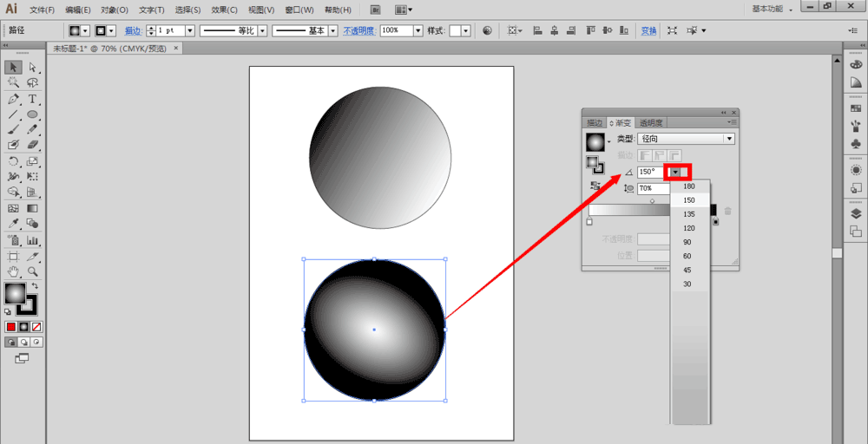The width and height of the screenshot is (868, 444).
Task: Select the Free Transform tool
Action: pos(33,176)
